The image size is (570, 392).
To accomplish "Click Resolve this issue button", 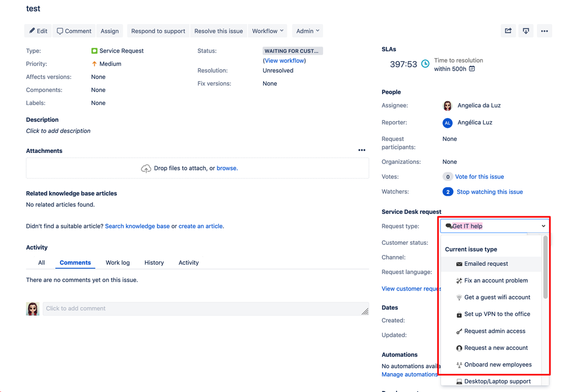I will click(x=219, y=31).
